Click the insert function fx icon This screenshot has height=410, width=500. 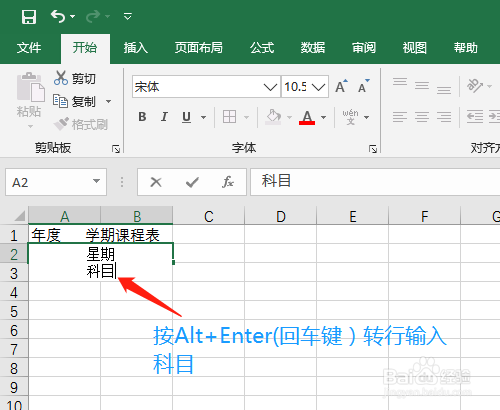(x=228, y=182)
